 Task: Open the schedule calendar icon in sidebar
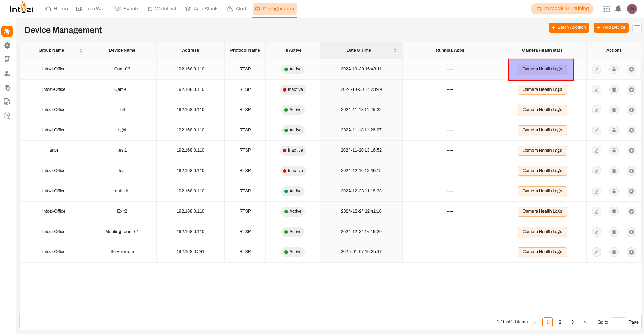[7, 115]
